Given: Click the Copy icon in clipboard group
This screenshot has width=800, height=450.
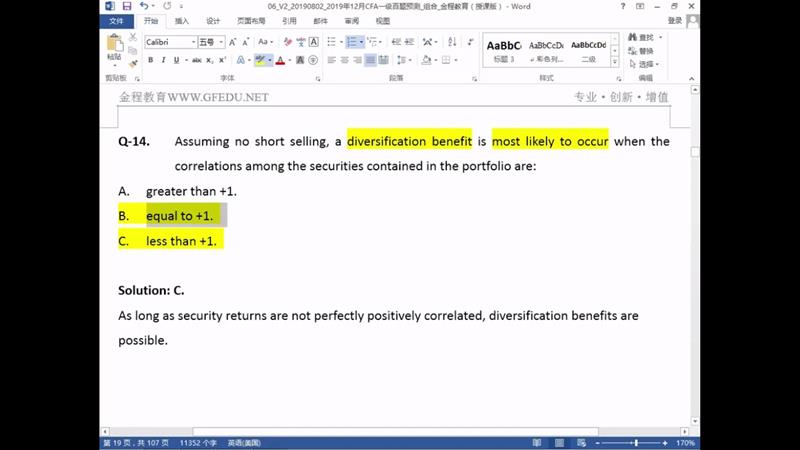Looking at the screenshot, I should point(133,51).
